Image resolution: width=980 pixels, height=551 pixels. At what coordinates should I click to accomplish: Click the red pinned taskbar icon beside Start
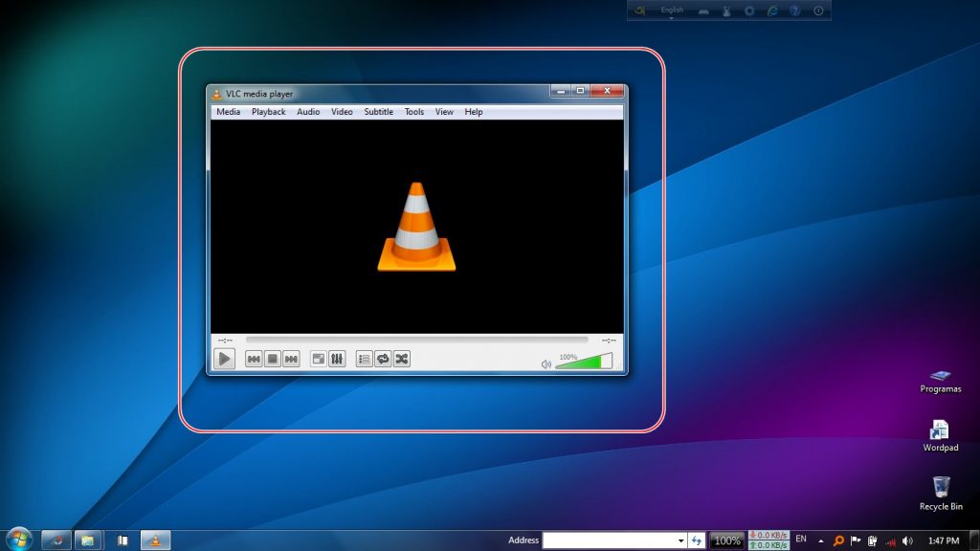[x=56, y=540]
